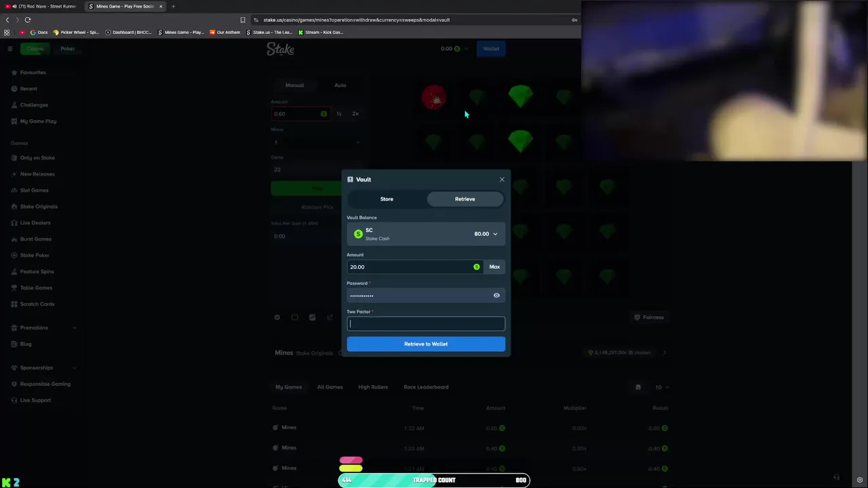
Task: Go forward in browser history
Action: (18, 20)
